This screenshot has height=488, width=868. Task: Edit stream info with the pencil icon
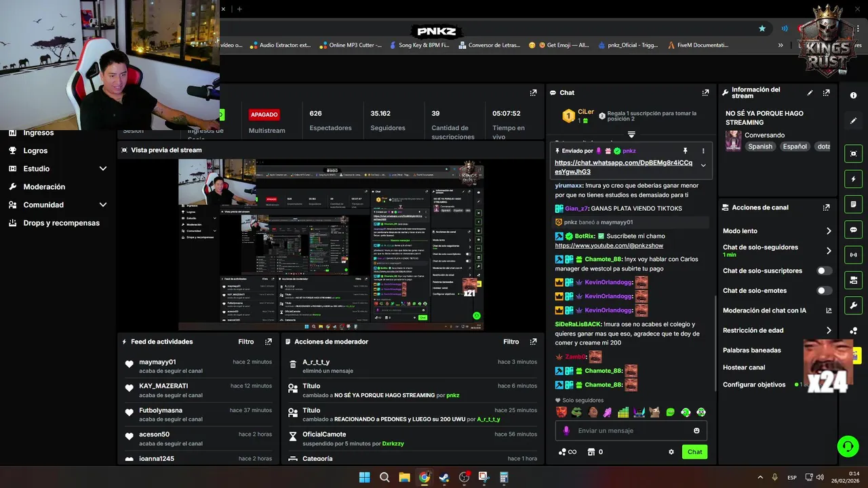[810, 93]
